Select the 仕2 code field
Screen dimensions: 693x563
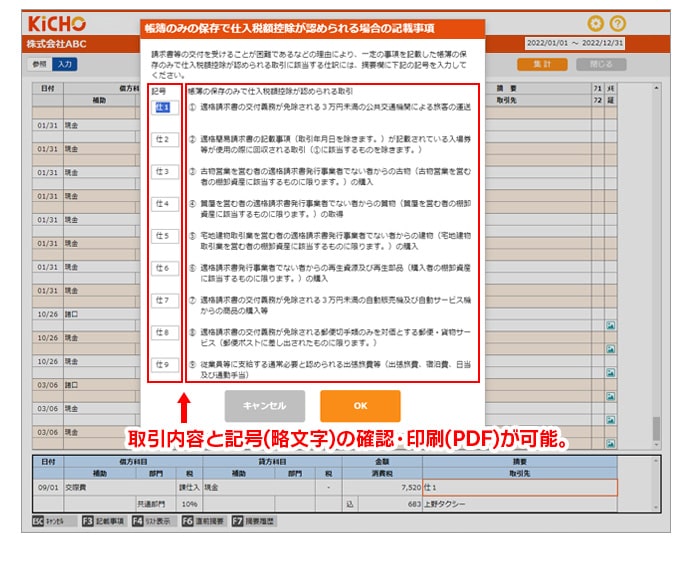(165, 140)
